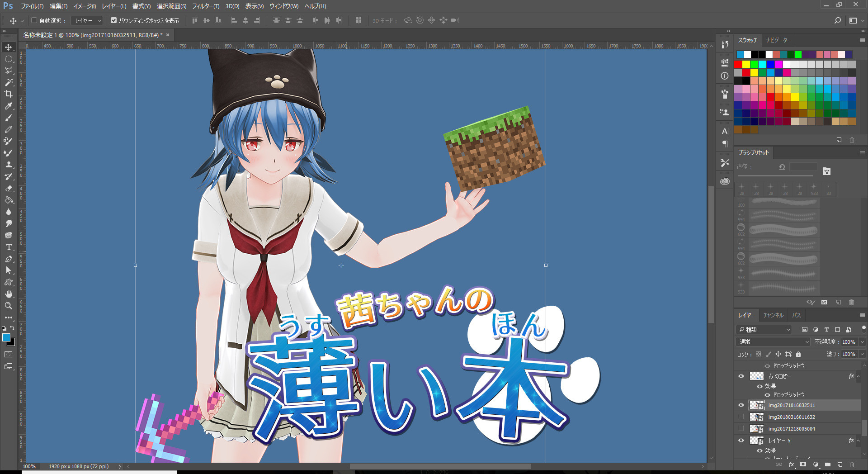The width and height of the screenshot is (868, 474).
Task: Open the 不透明度 opacity dropdown arrow
Action: tap(862, 342)
